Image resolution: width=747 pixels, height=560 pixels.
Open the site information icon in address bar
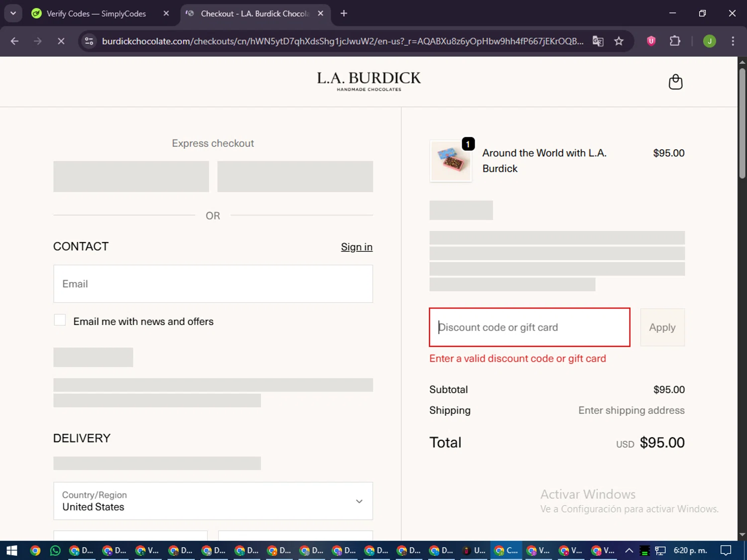pyautogui.click(x=89, y=41)
